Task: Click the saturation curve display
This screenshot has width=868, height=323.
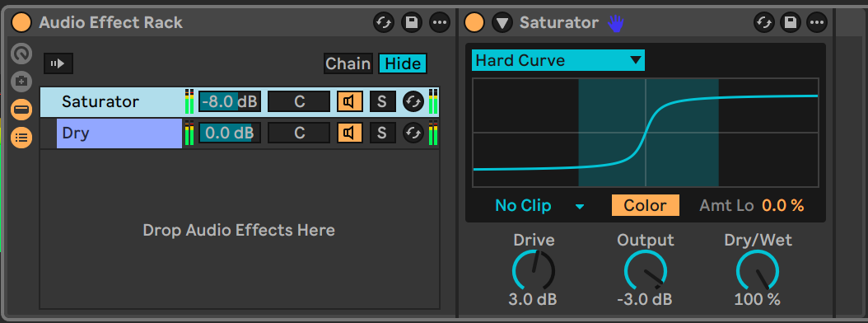Action: click(x=646, y=133)
